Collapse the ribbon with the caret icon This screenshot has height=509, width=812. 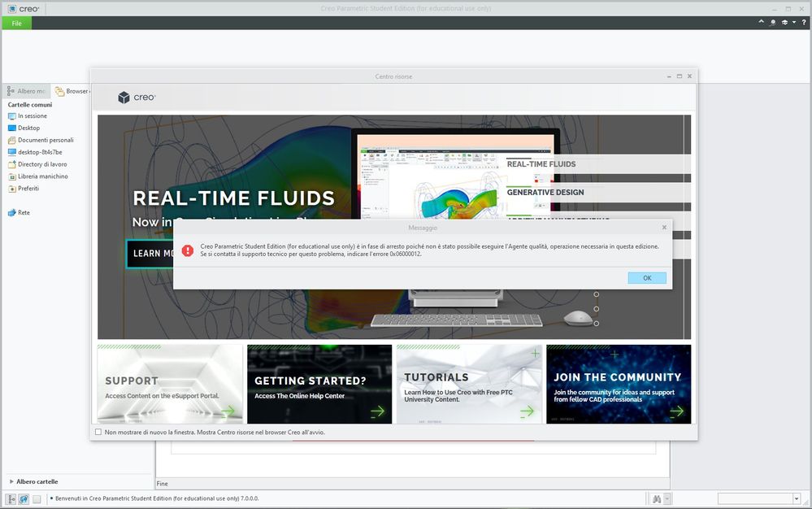pos(762,22)
